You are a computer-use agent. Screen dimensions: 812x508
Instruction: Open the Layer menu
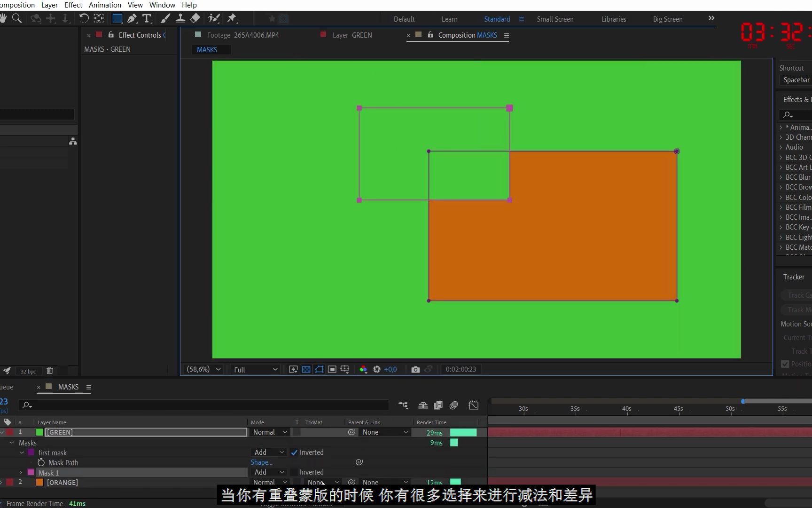[49, 5]
